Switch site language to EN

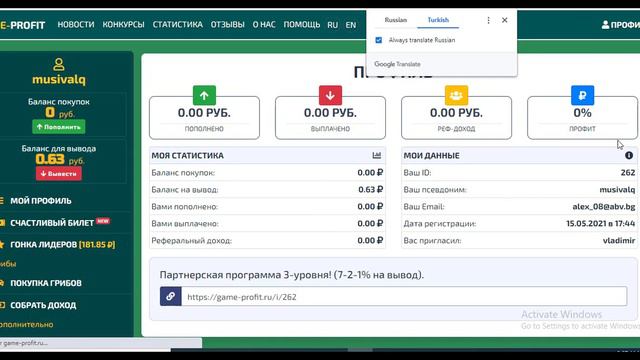[351, 25]
